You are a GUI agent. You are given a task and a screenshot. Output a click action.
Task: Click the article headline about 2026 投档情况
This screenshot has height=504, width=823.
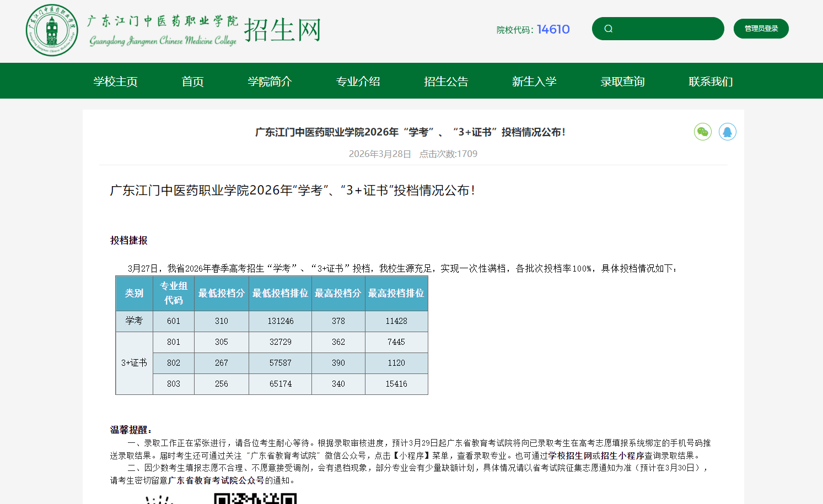tap(411, 132)
